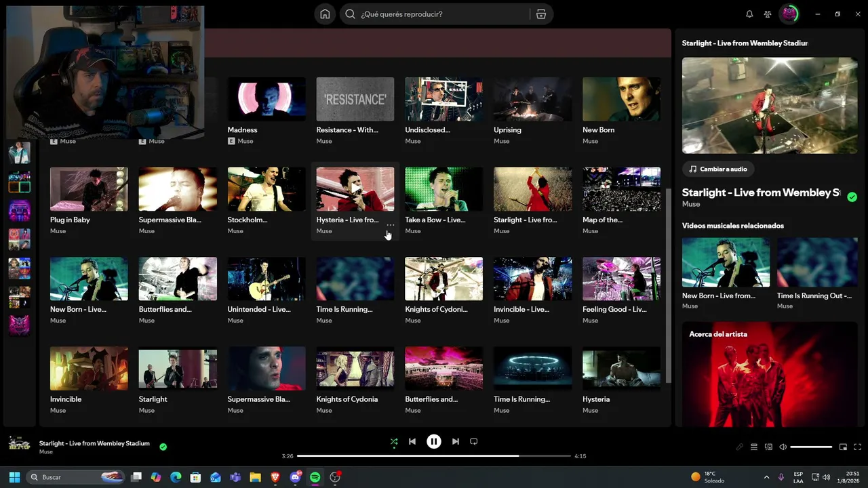Click the Muse link under Madness

click(245, 141)
